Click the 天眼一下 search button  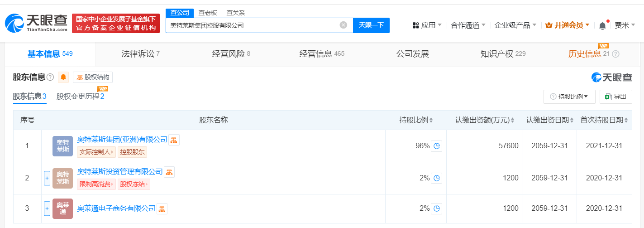coord(371,25)
